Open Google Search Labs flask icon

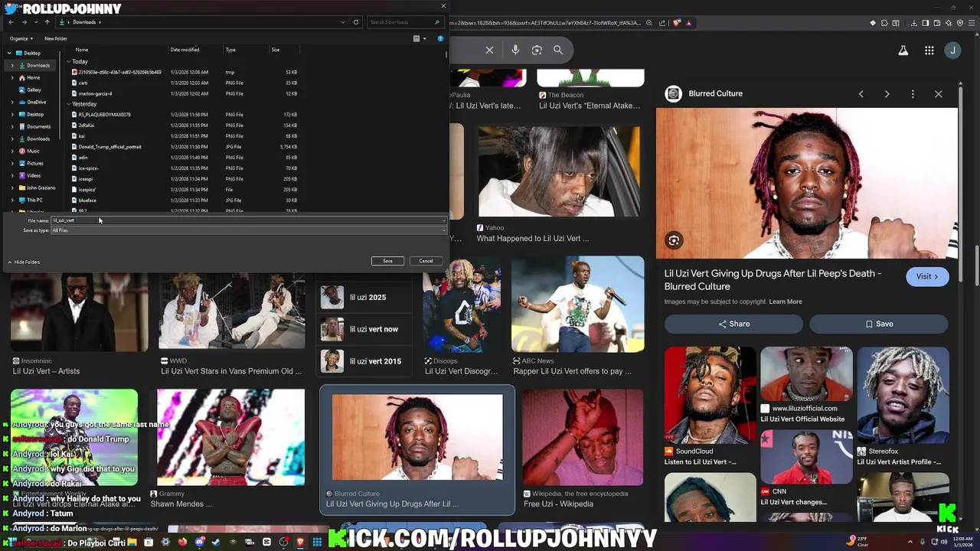click(x=903, y=51)
